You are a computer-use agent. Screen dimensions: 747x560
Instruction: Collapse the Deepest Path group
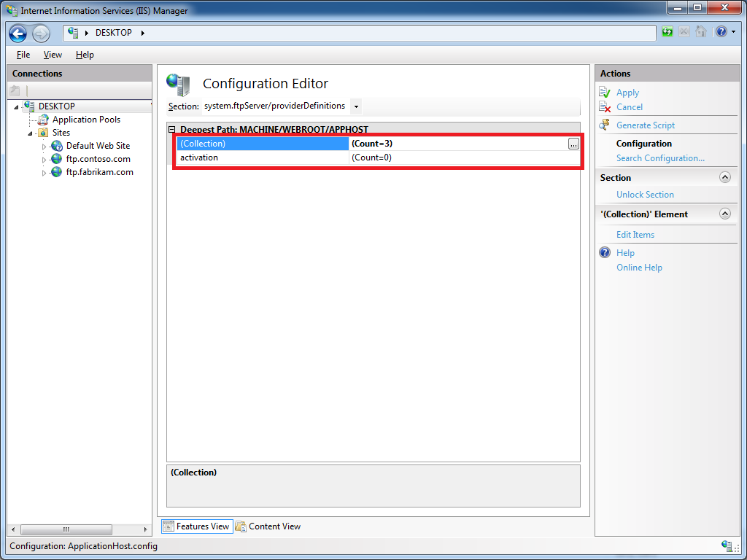(x=172, y=130)
